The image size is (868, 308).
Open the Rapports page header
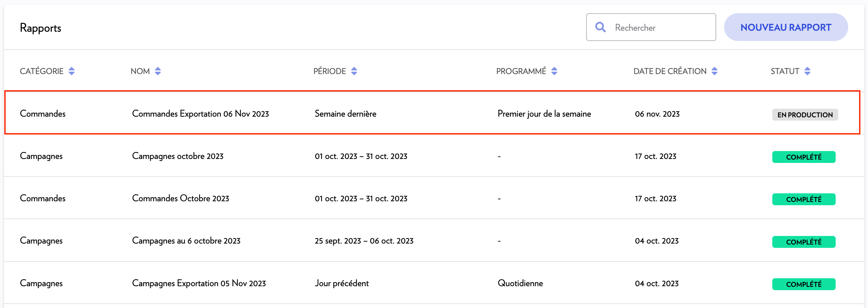click(x=41, y=28)
